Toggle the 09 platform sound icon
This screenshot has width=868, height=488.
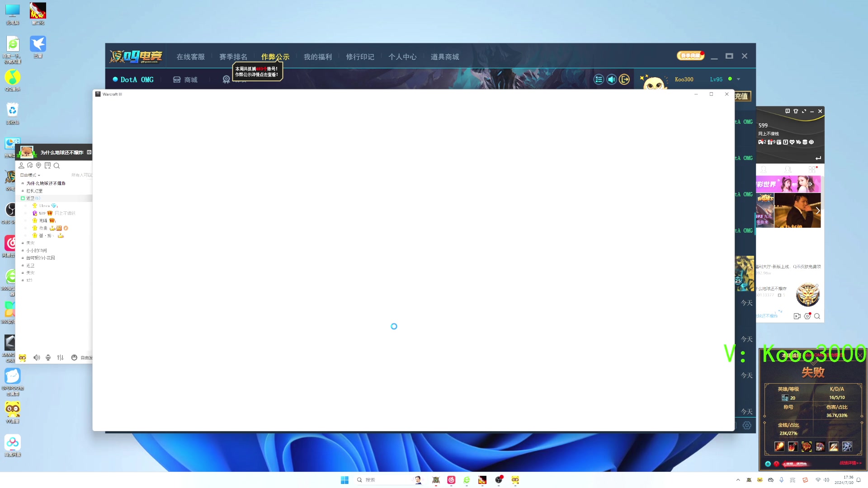[x=611, y=80]
